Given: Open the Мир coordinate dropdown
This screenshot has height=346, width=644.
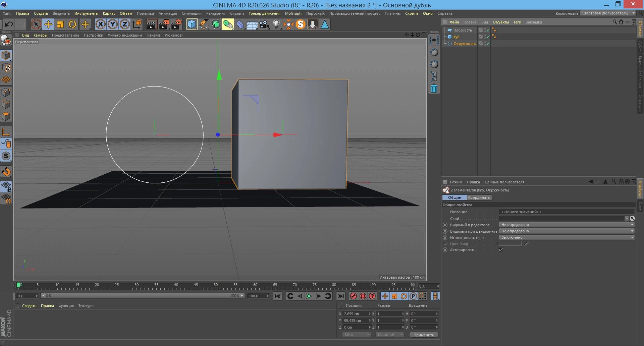Looking at the screenshot, I should point(356,335).
